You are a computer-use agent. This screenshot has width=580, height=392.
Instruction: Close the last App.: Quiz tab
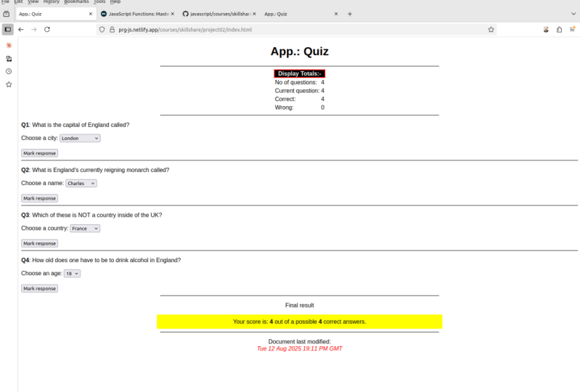click(336, 14)
